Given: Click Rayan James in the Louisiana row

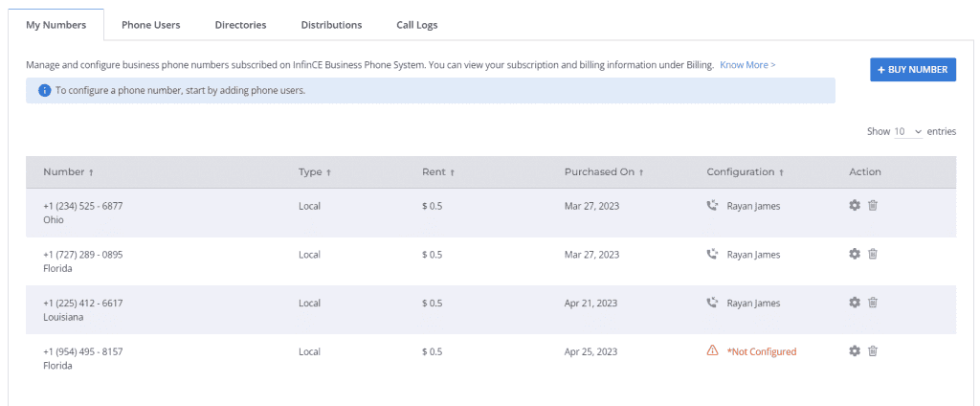Looking at the screenshot, I should click(753, 303).
